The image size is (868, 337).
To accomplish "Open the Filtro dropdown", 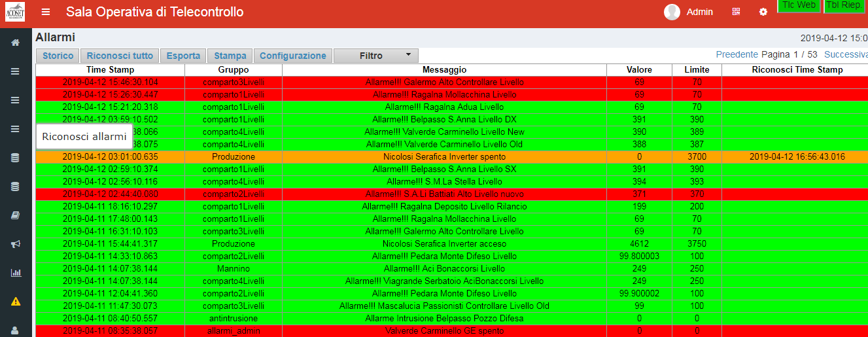I will tap(376, 56).
